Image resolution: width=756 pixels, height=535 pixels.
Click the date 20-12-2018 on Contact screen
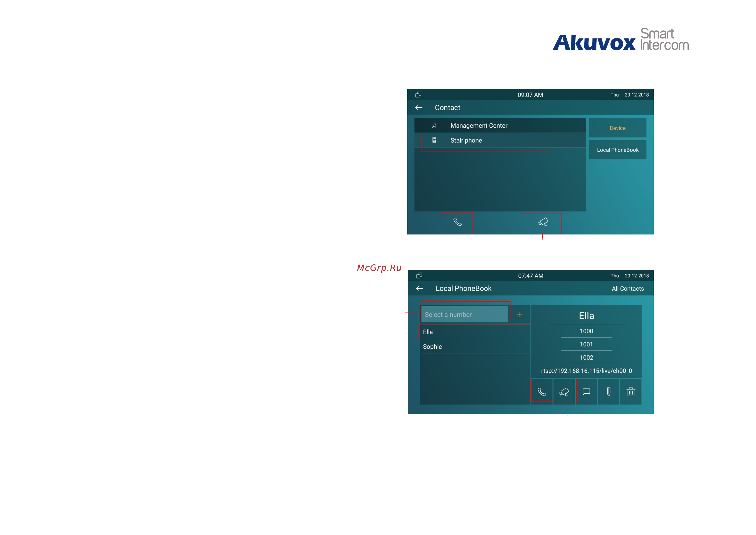click(636, 95)
